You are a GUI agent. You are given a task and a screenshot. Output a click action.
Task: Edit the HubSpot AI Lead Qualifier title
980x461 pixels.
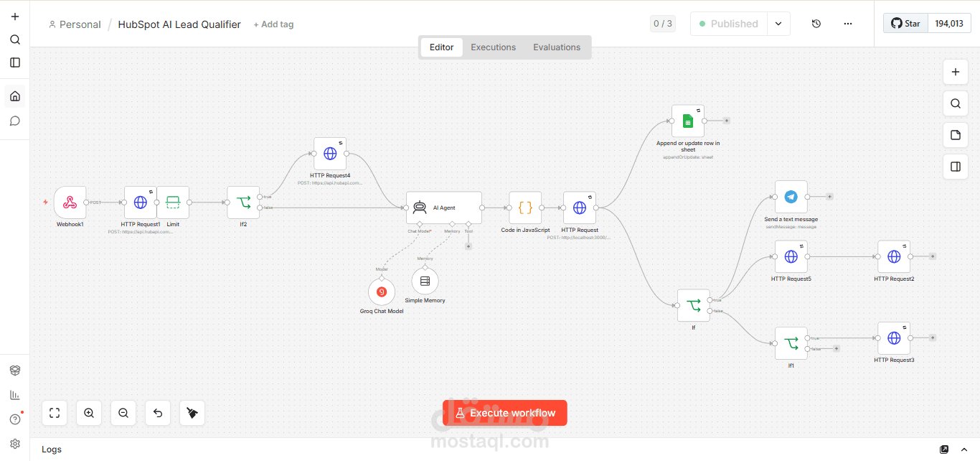(x=179, y=24)
